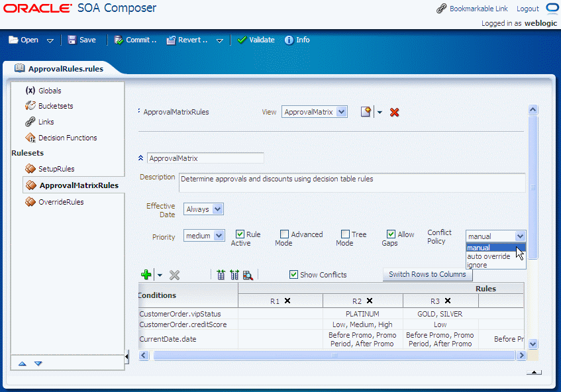Screen dimensions: 561x392
Task: Select the ApprovalMatrixRules ruleset
Action: pos(74,185)
